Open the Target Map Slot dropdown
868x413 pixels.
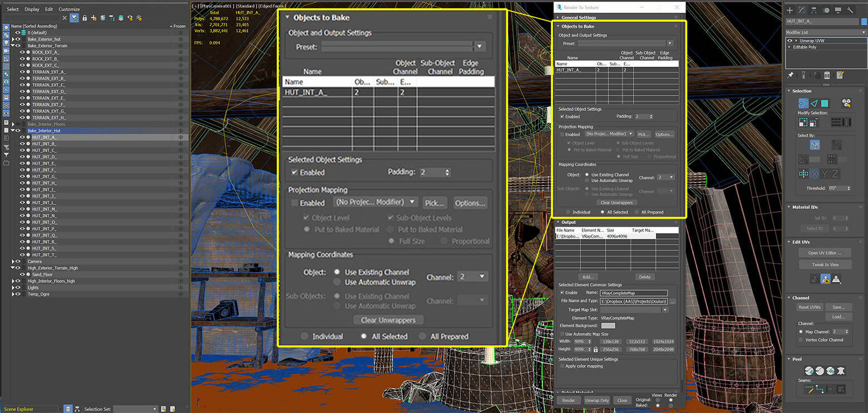tap(664, 309)
